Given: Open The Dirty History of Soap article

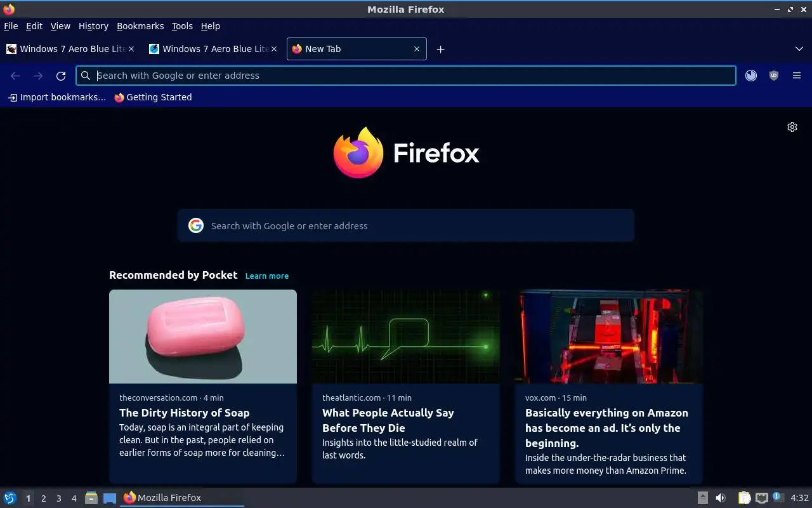Looking at the screenshot, I should pos(184,413).
